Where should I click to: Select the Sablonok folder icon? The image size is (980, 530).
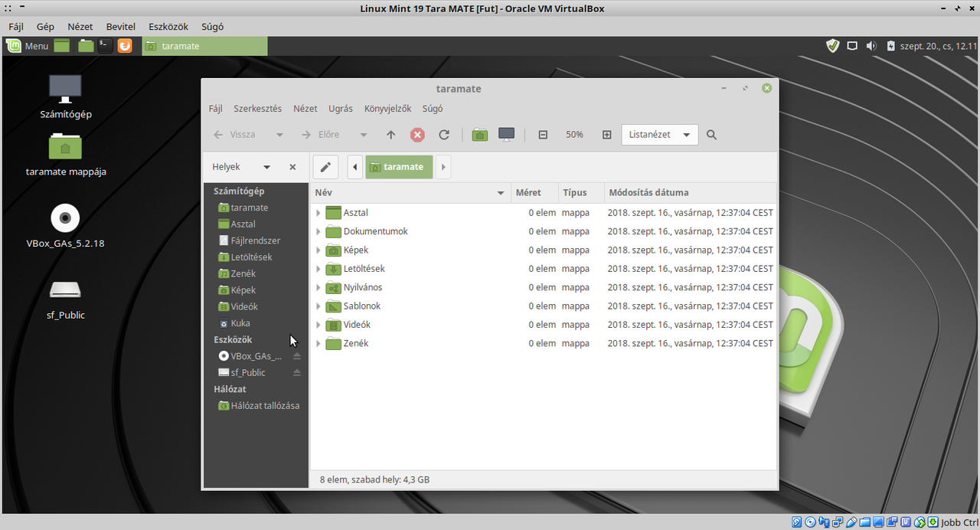click(333, 306)
